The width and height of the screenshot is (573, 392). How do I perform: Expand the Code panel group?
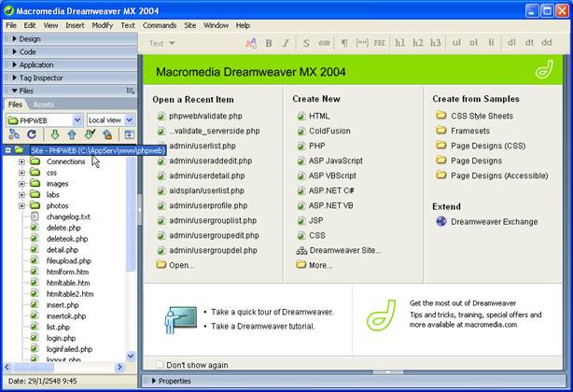point(14,52)
